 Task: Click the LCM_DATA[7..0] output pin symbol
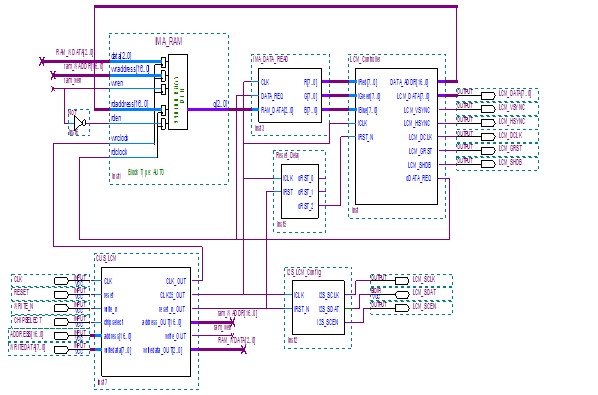(488, 95)
